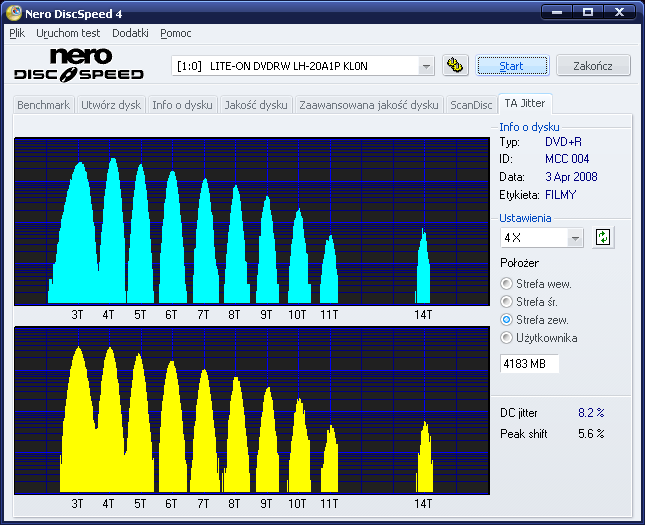Open the Uruchom test menu
Image resolution: width=645 pixels, height=525 pixels.
pos(68,33)
